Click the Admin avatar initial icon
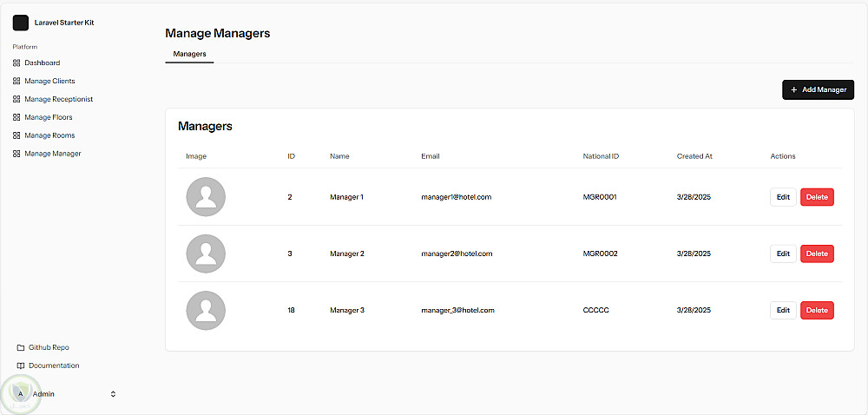 click(x=21, y=394)
